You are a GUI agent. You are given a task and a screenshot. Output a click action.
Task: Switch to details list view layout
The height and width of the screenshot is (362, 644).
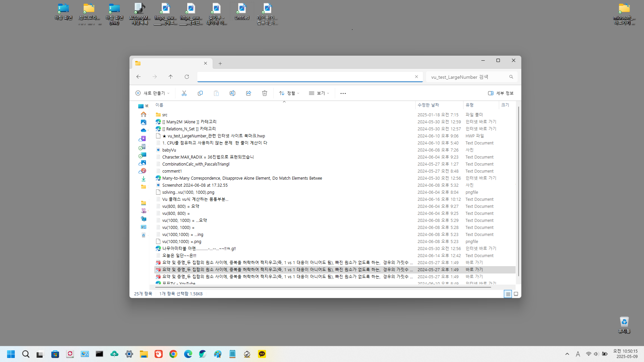coord(508,294)
